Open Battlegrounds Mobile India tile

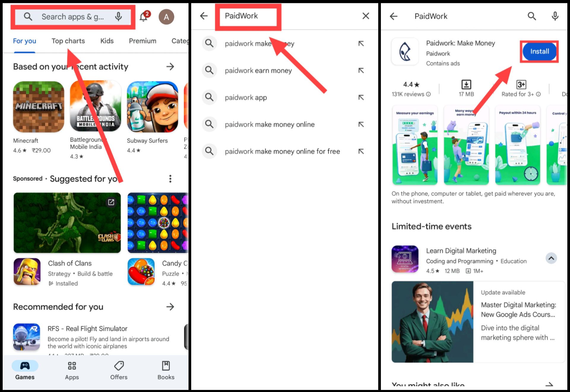pyautogui.click(x=96, y=106)
